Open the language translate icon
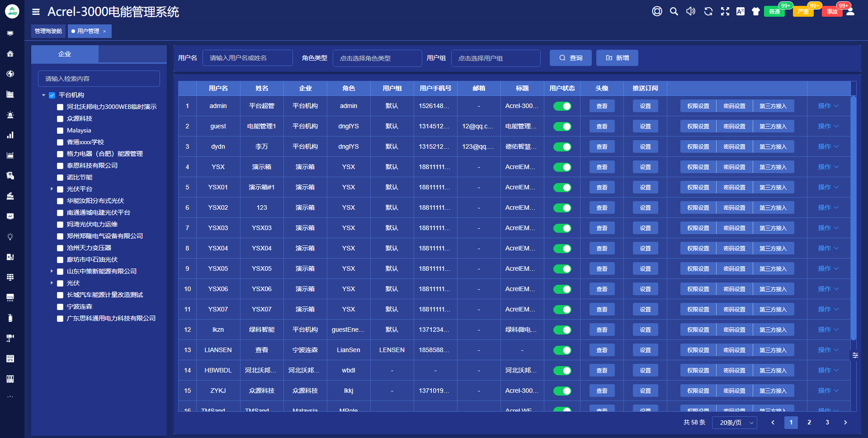Screen dimensions: 868x438 pyautogui.click(x=741, y=11)
